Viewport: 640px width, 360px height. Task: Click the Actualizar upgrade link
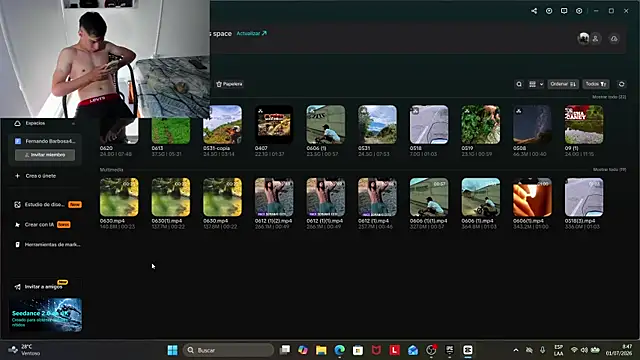click(x=251, y=33)
